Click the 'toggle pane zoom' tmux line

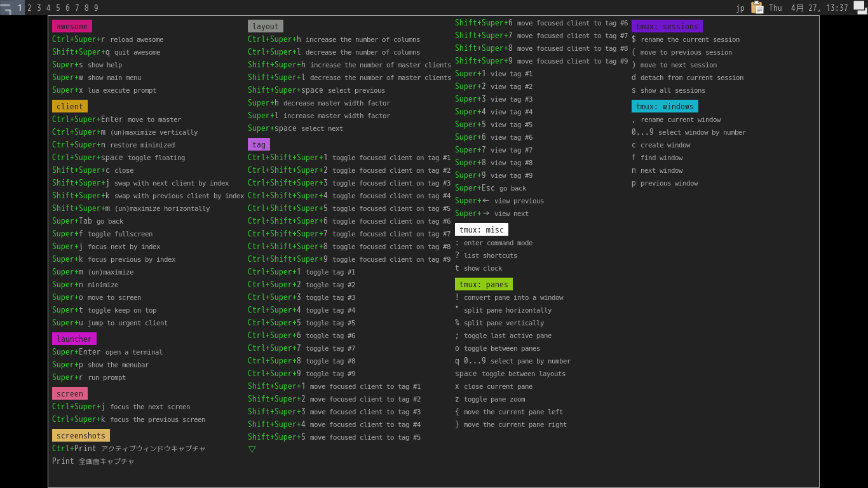(x=490, y=399)
